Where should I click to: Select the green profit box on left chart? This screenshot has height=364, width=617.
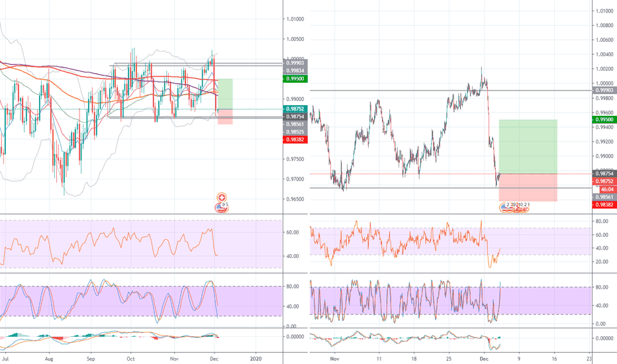pos(225,93)
